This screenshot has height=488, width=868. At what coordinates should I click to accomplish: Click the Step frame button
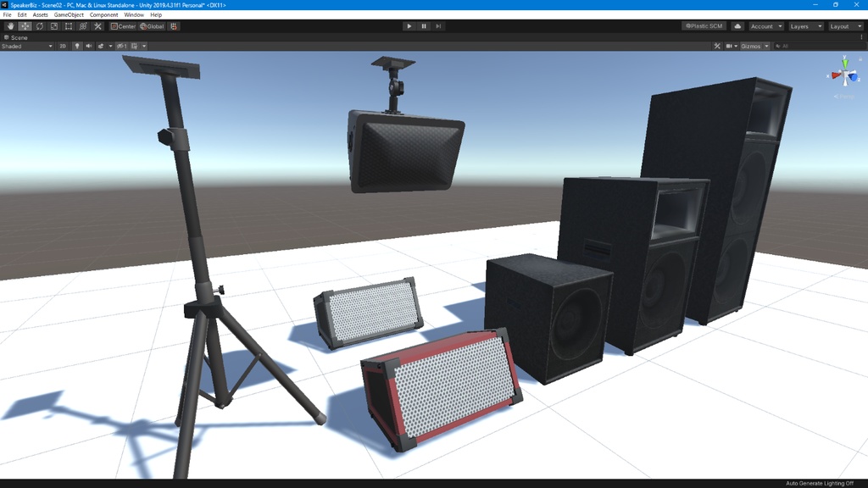(438, 26)
